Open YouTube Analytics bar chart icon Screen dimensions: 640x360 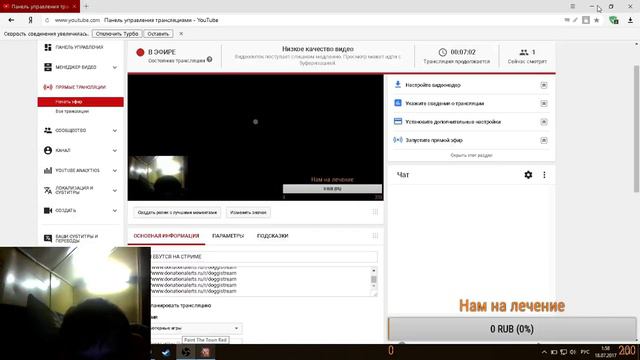pyautogui.click(x=48, y=170)
